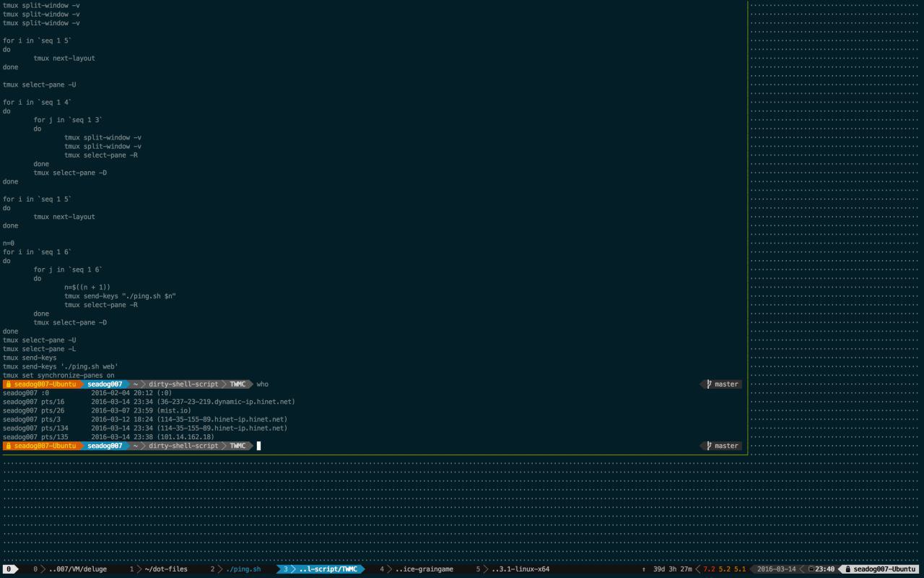
Task: Click the lock icon on the who prompt
Action: point(9,384)
